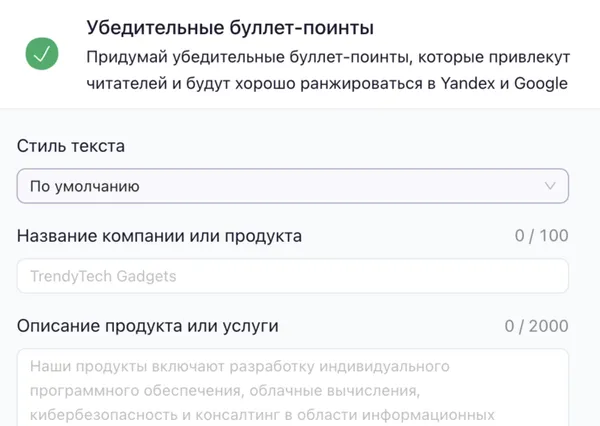Focus the company or product name input
The width and height of the screenshot is (600, 426).
292,276
